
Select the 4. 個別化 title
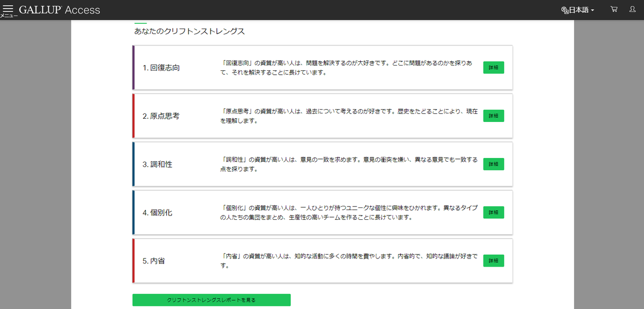click(157, 212)
